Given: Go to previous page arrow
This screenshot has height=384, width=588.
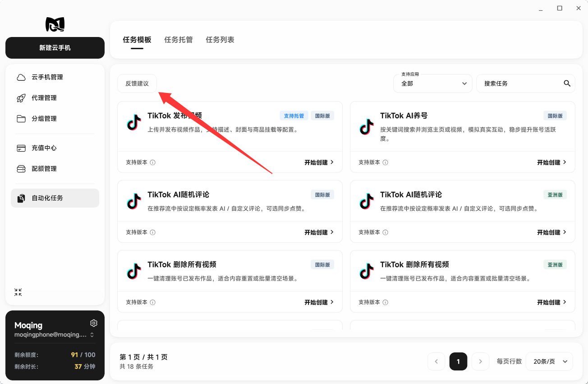Looking at the screenshot, I should 436,361.
